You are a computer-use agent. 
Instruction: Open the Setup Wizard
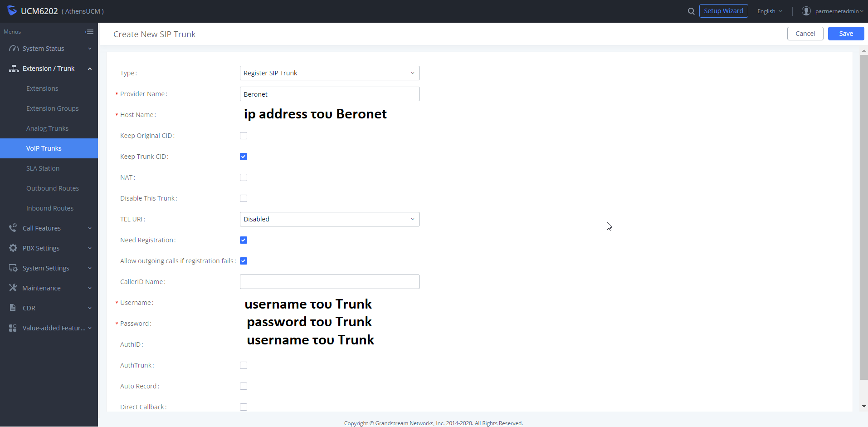coord(723,11)
